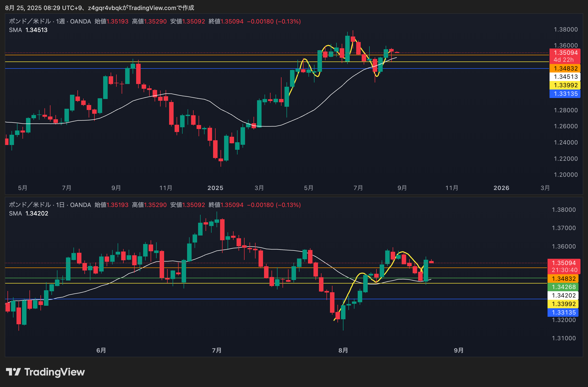Click the blue 1.33135 label on weekly chart
This screenshot has height=387, width=588.
[x=566, y=94]
